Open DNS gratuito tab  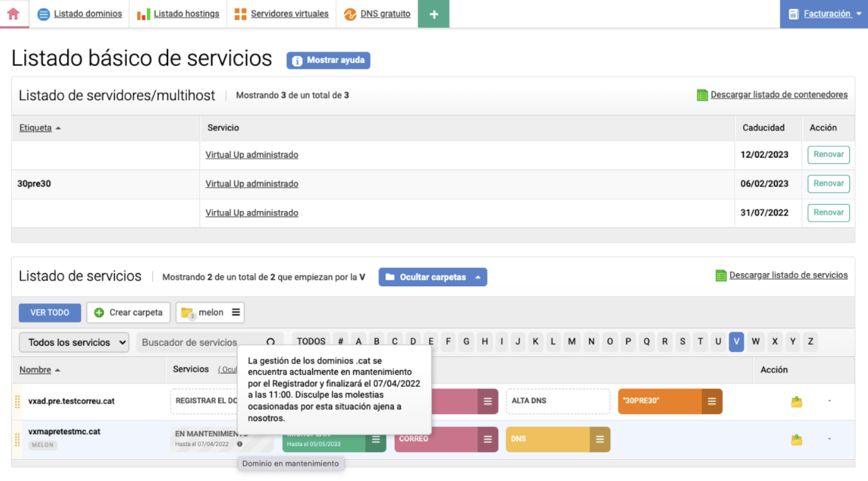point(377,14)
